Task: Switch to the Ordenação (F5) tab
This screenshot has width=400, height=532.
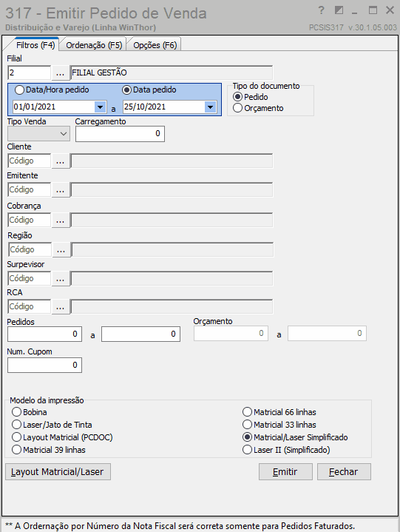Action: point(94,45)
